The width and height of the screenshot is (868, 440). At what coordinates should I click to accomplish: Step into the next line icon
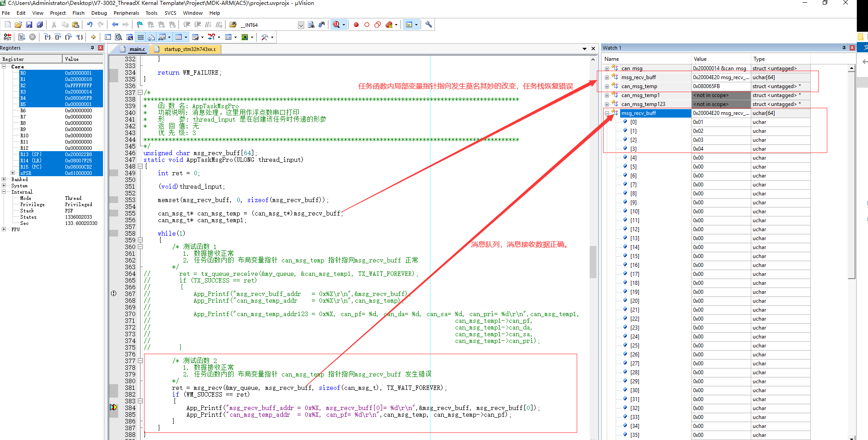(47, 37)
